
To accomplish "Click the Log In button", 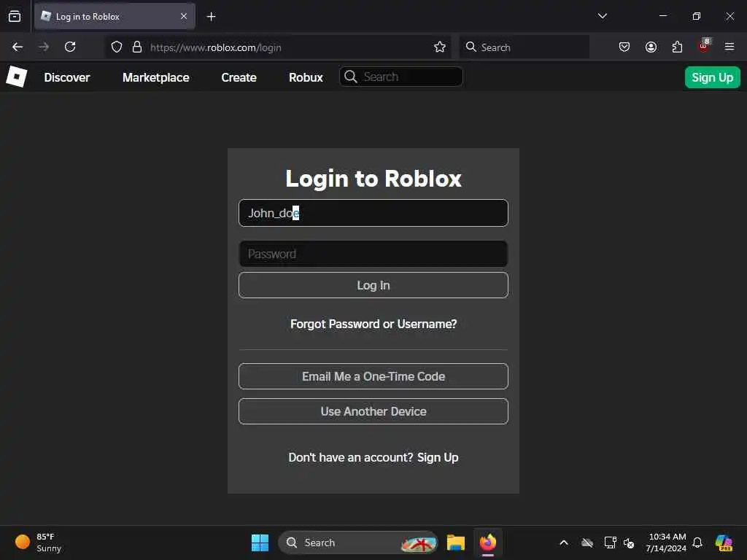I will point(373,285).
